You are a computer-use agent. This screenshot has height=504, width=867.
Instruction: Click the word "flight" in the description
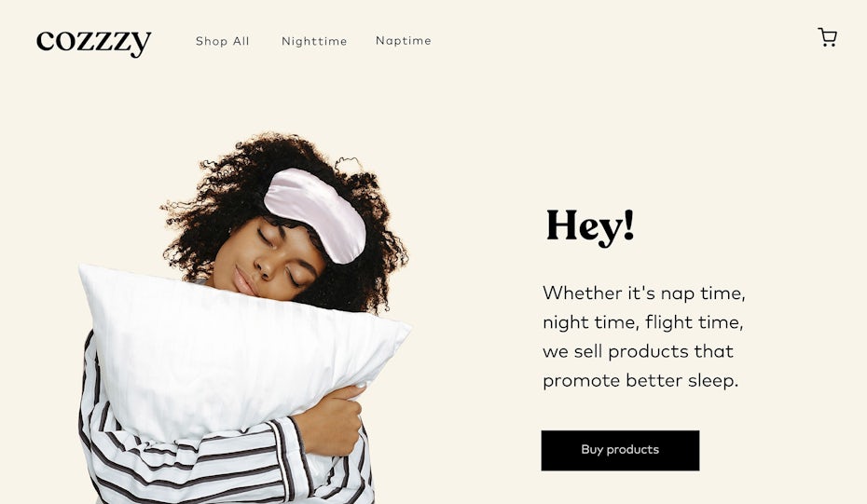[x=667, y=322]
